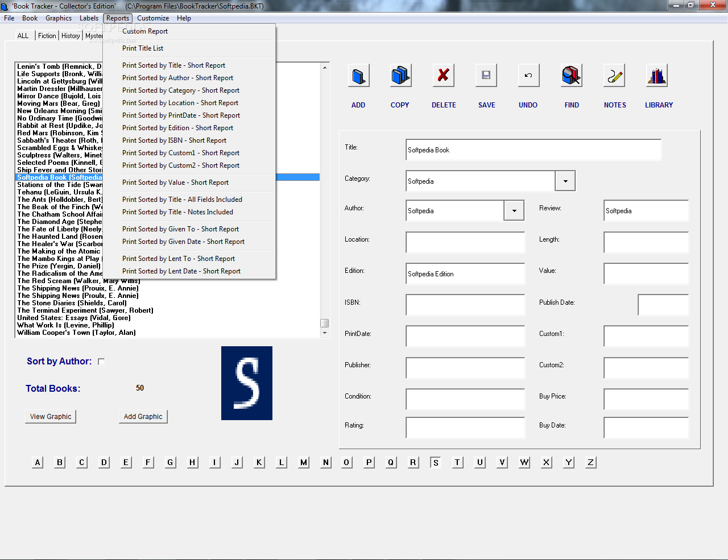This screenshot has width=728, height=560.
Task: Open the Book menu
Action: coord(30,18)
